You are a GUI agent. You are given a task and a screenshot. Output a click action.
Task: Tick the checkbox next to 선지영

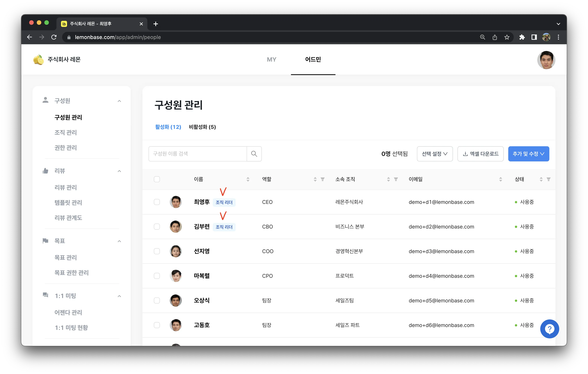157,251
